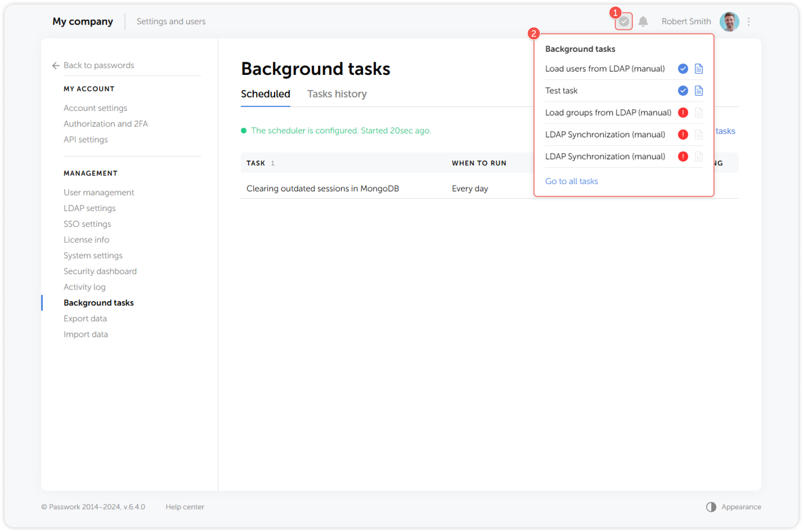Select the Scheduled tab
The image size is (803, 532).
[265, 94]
